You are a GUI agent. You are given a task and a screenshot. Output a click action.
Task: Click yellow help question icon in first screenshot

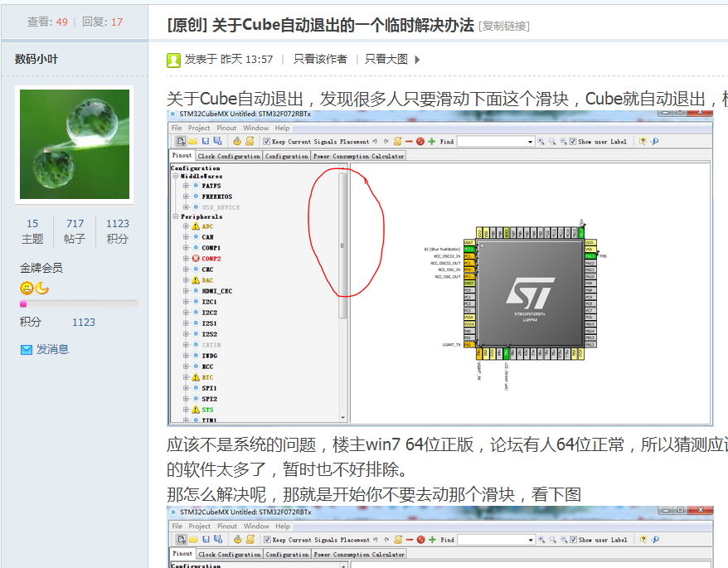(x=643, y=141)
